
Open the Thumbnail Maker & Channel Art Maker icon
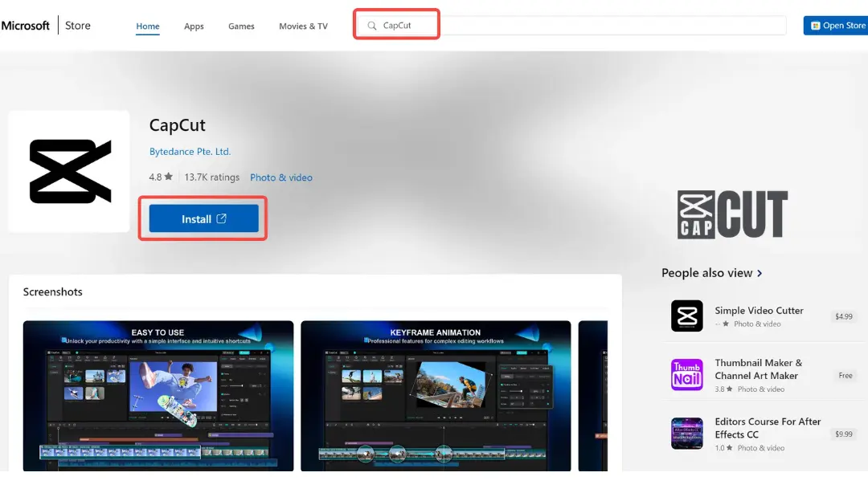(686, 375)
